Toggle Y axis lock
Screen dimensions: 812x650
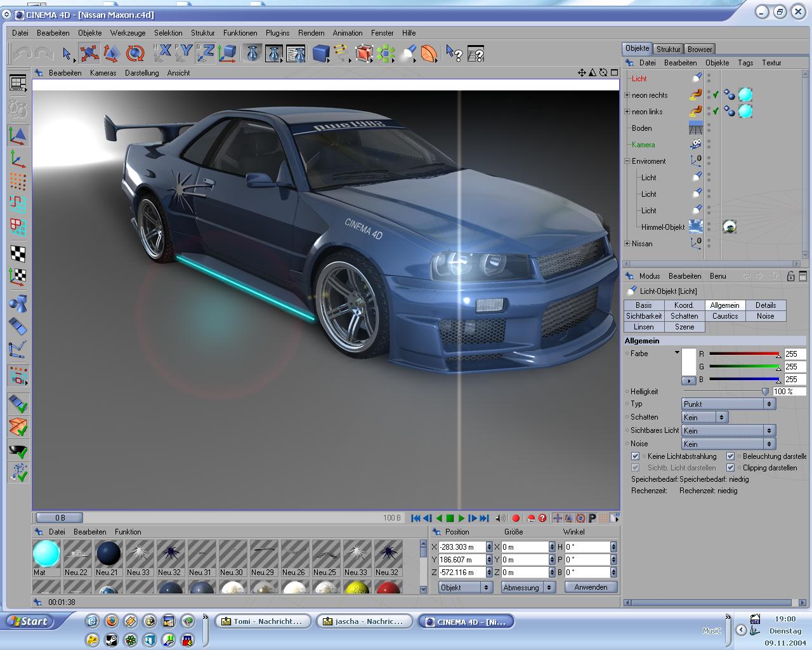click(183, 53)
